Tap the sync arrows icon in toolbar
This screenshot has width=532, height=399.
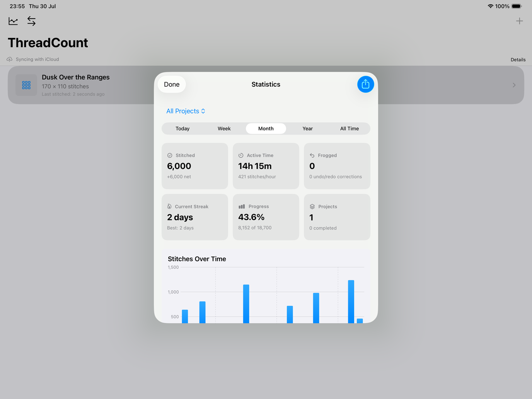tap(31, 21)
